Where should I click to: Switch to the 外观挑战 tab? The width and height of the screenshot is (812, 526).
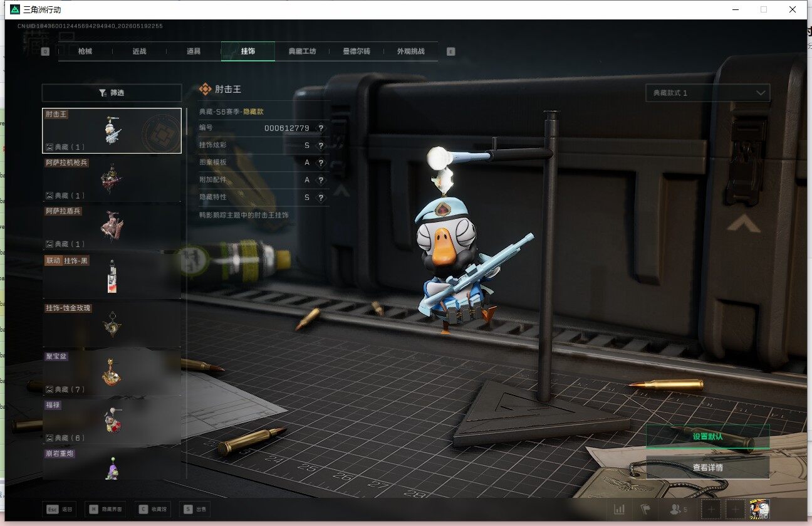click(x=411, y=51)
